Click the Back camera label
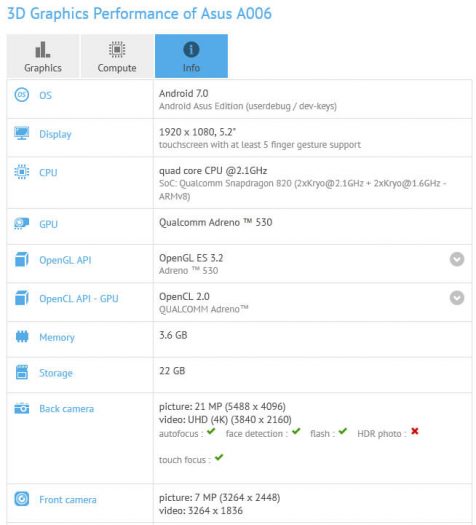The width and height of the screenshot is (476, 525). (67, 408)
